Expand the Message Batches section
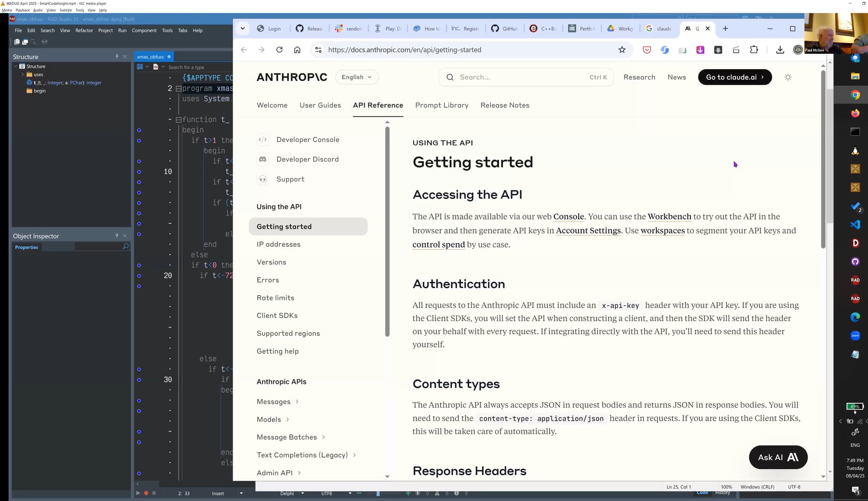Image resolution: width=868 pixels, height=501 pixels. click(323, 437)
